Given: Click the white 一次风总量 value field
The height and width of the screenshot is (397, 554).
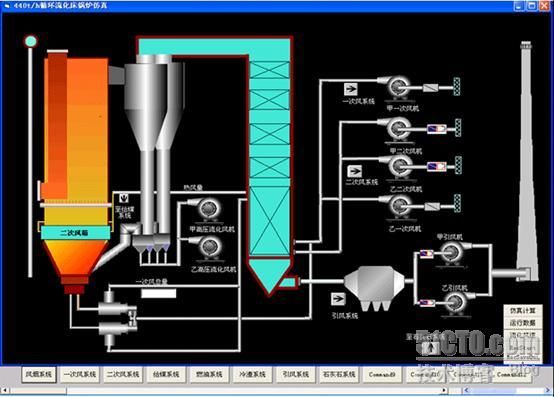Looking at the screenshot, I should click(159, 293).
